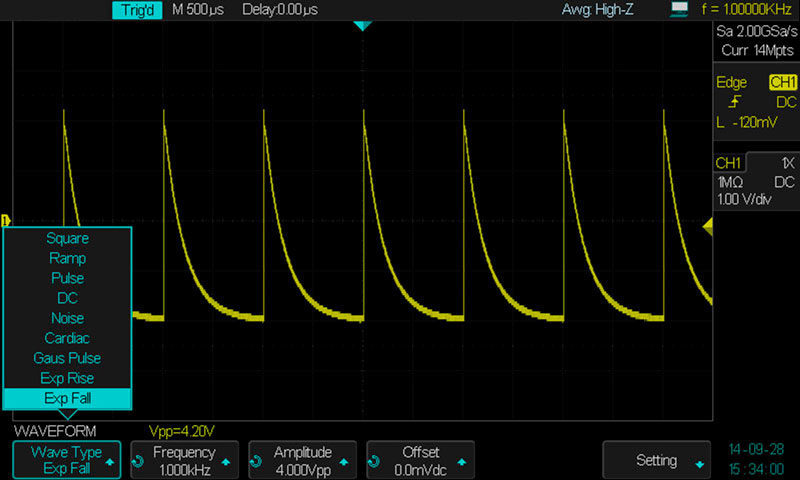
Task: Click the rising edge slope icon
Action: point(734,102)
